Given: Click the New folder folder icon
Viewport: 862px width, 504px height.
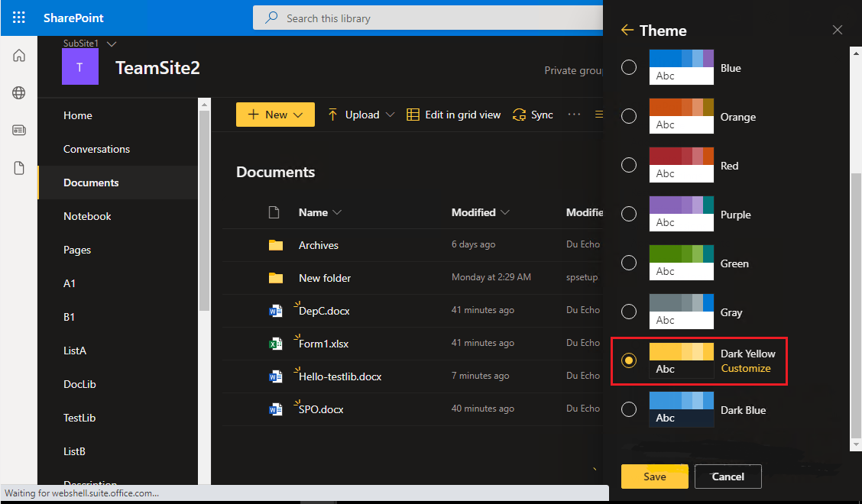Looking at the screenshot, I should [x=275, y=278].
